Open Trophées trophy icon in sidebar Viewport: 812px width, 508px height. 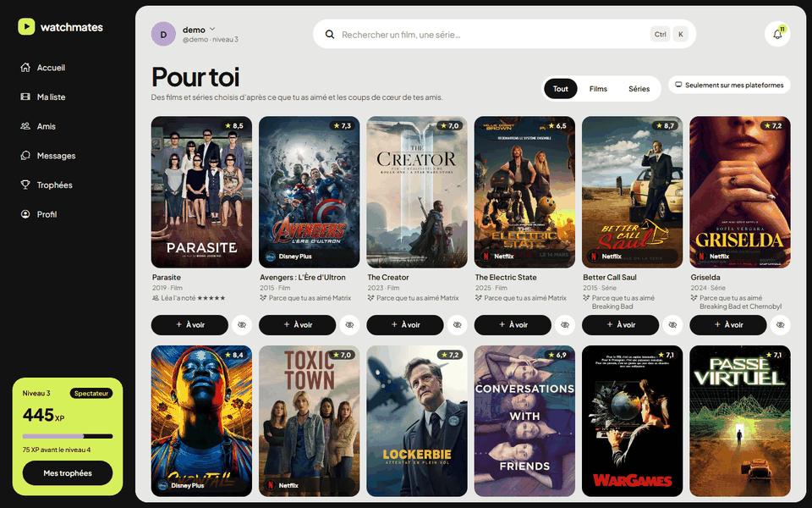click(25, 185)
